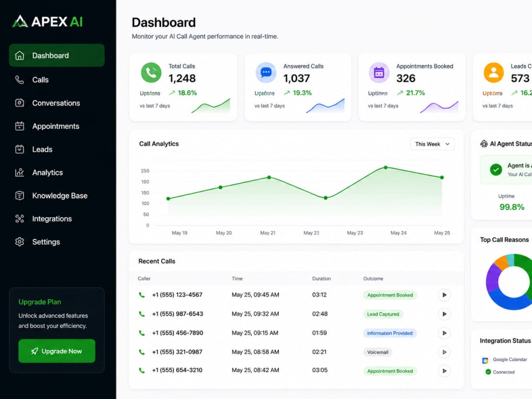Click the phone icon beside +1 (555) 321-0987
Image resolution: width=532 pixels, height=399 pixels.
click(142, 352)
